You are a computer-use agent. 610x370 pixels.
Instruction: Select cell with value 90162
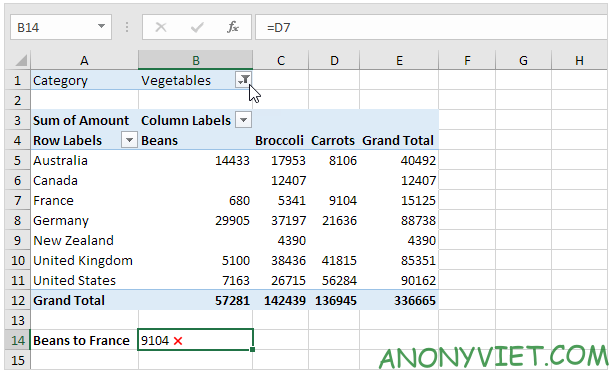pyautogui.click(x=399, y=280)
